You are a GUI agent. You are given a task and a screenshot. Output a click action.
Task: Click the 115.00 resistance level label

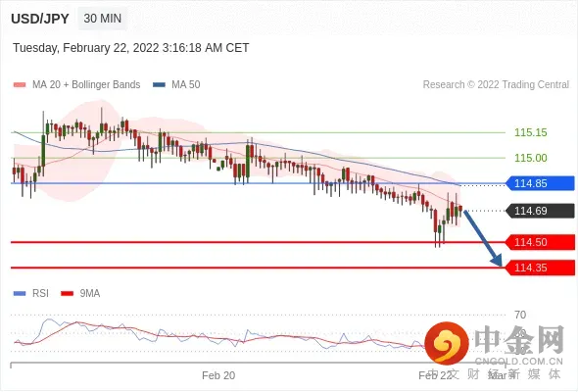click(530, 158)
